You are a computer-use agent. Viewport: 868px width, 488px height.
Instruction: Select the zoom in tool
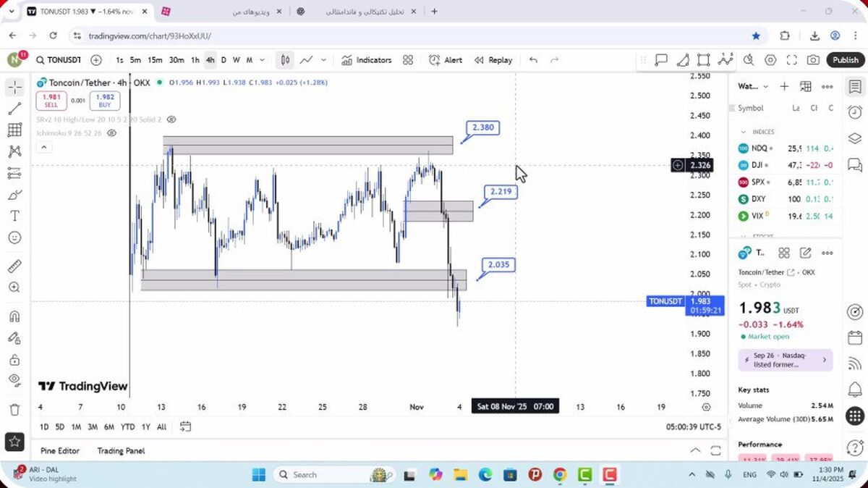14,287
